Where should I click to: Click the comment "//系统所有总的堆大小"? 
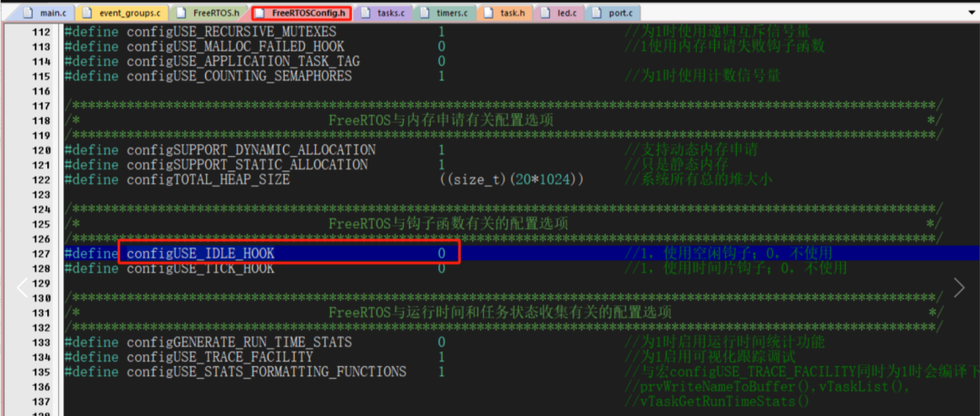tap(700, 179)
